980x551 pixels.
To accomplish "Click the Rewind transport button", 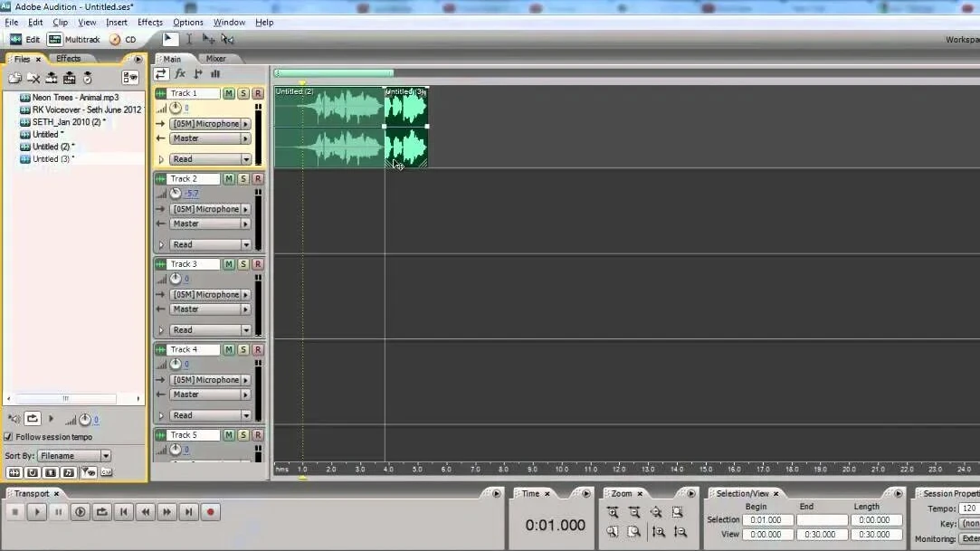I will (145, 512).
